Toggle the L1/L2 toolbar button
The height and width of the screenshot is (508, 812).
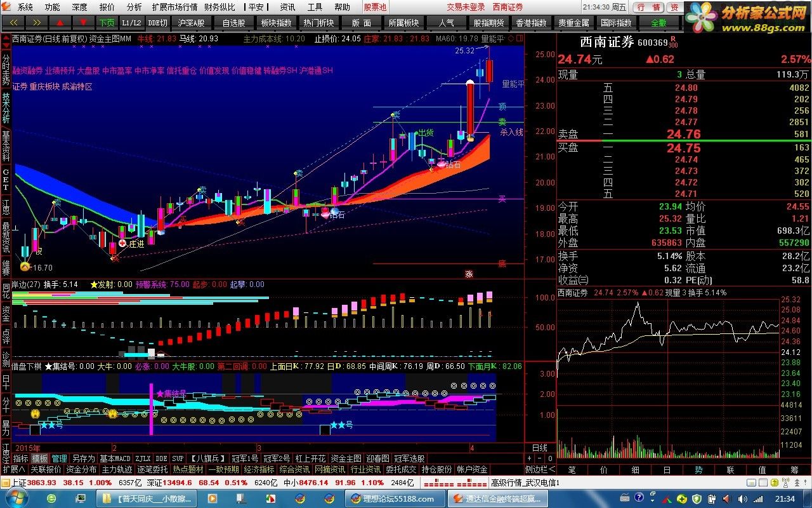point(132,22)
